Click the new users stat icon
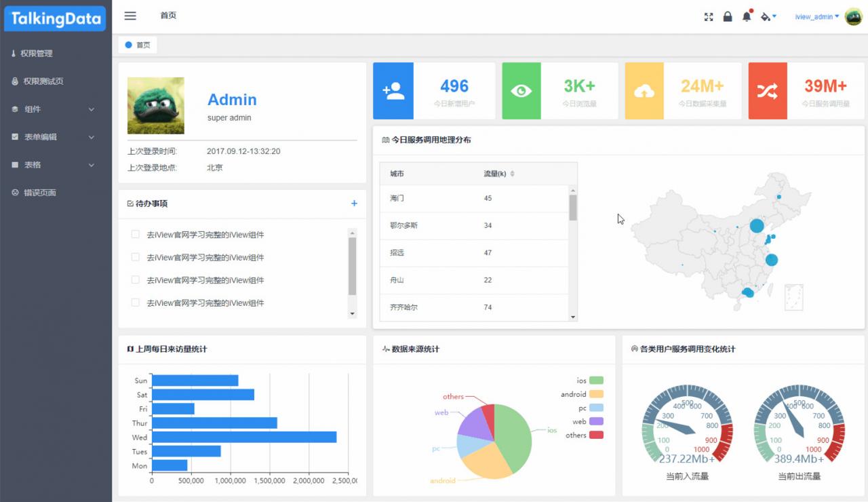The image size is (868, 502). click(x=394, y=90)
